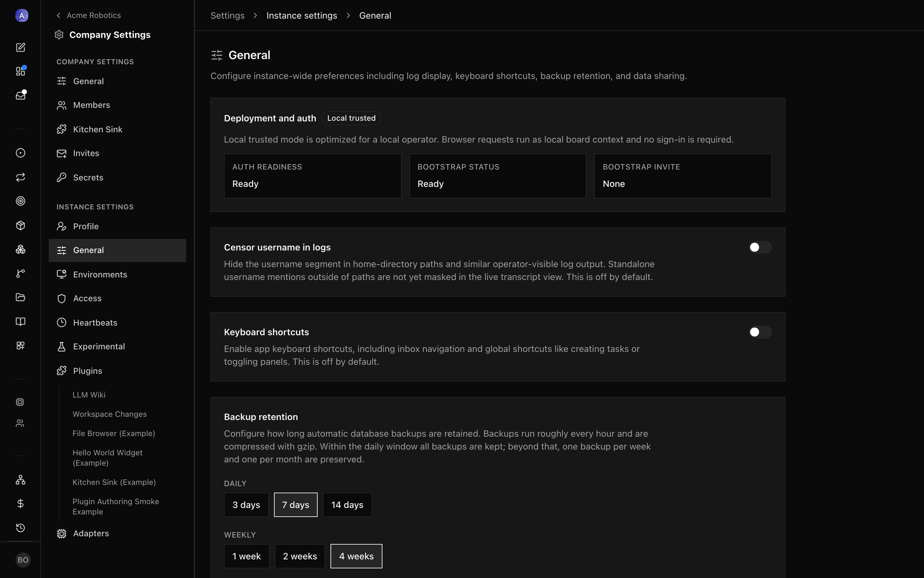Open the inbox tray icon in rail

tap(21, 95)
